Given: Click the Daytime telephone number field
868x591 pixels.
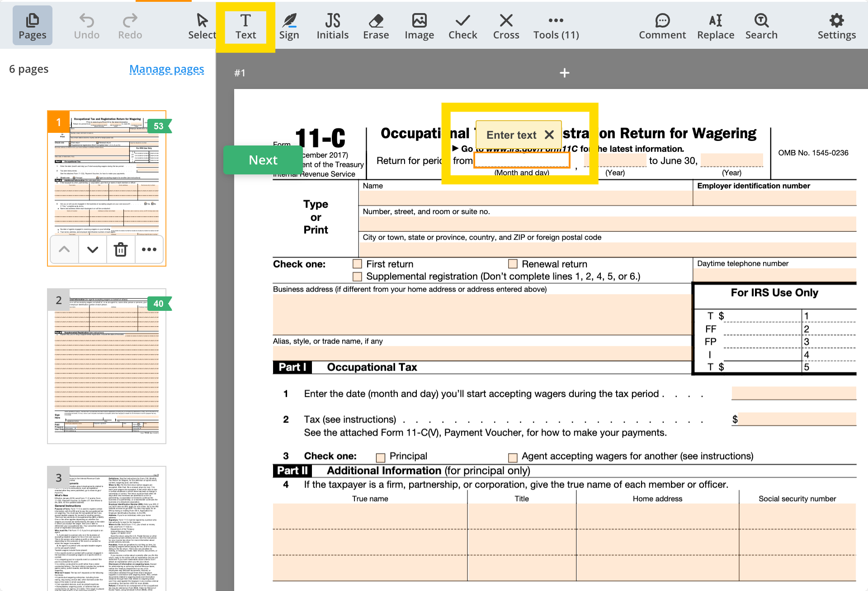Looking at the screenshot, I should (775, 275).
